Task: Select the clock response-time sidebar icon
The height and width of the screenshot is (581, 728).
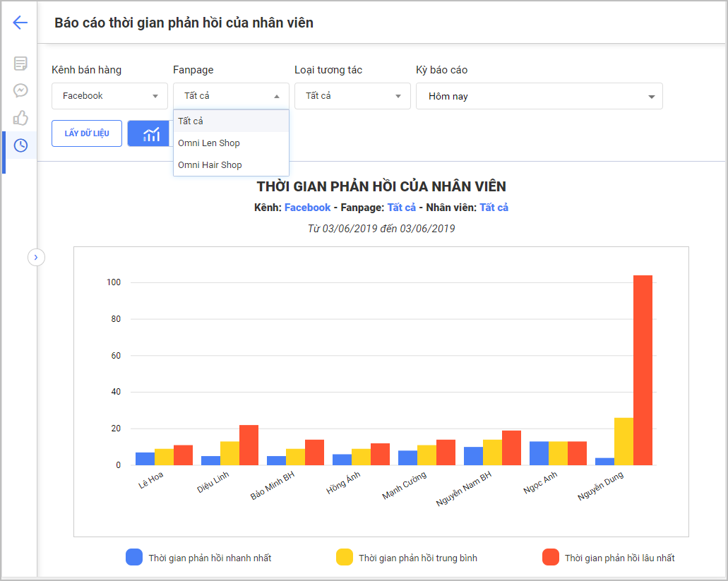Action: tap(20, 145)
